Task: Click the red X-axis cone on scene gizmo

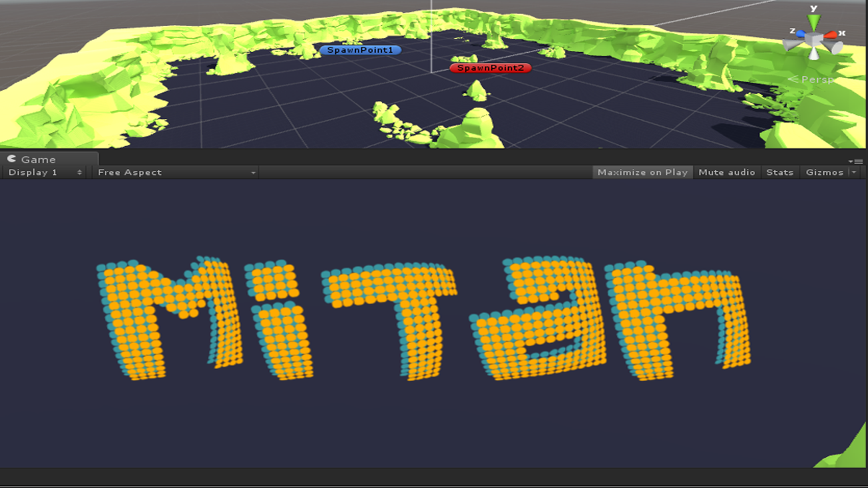Action: click(830, 35)
